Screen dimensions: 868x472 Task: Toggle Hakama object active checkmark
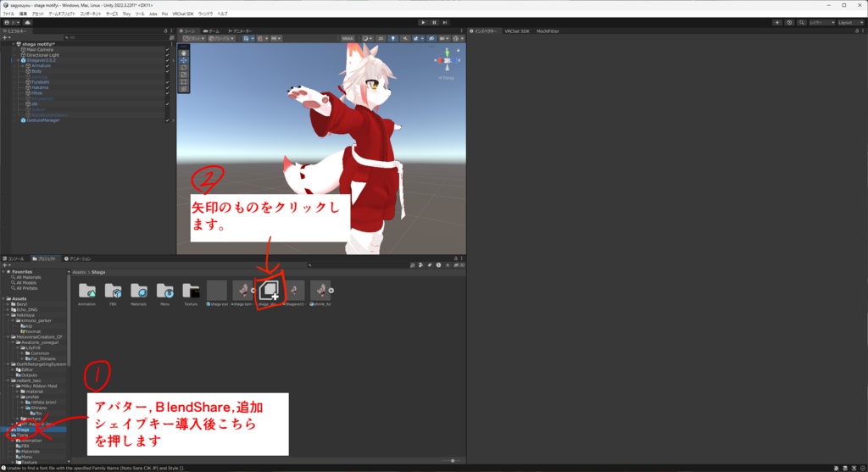click(x=167, y=87)
